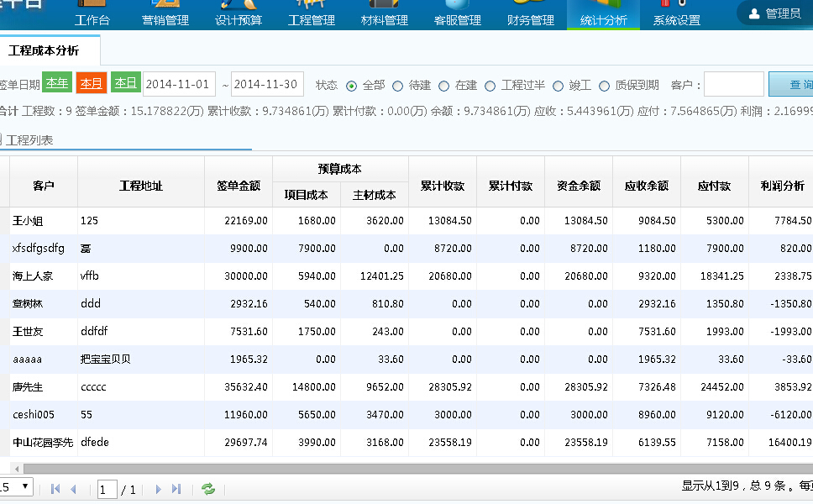
Task: Focus the 客户 search input field
Action: (733, 85)
